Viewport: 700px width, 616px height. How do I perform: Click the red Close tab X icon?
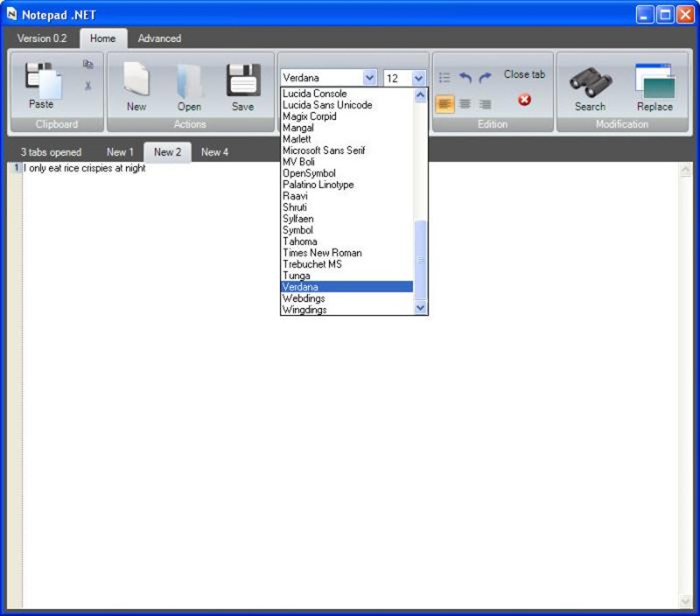(524, 99)
